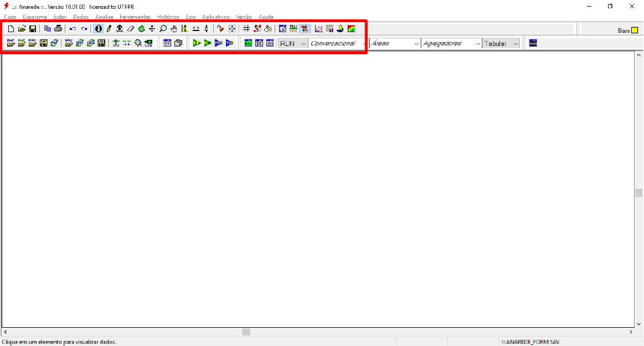
Task: Toggle the highlighted red-cross toolbar button
Action: point(305,29)
